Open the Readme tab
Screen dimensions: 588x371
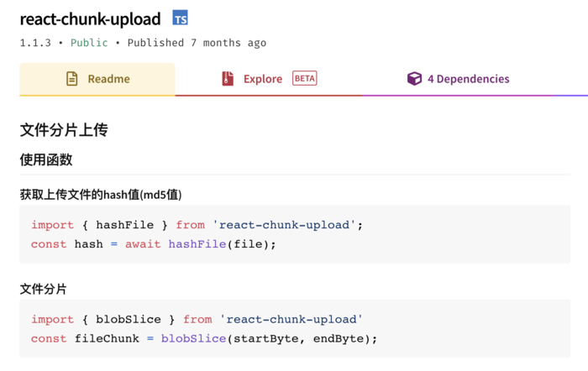(x=97, y=79)
